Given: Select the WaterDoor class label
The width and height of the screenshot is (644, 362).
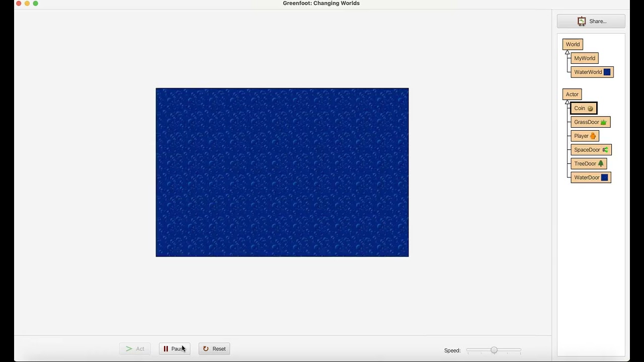Looking at the screenshot, I should click(x=587, y=177).
